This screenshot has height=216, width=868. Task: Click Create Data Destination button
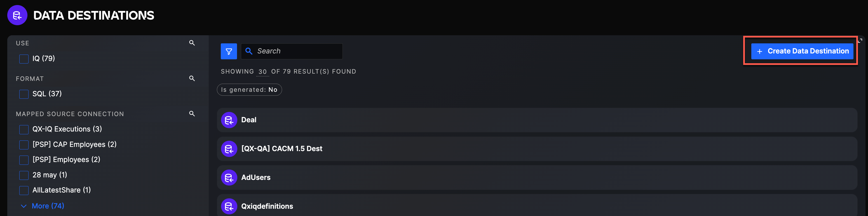point(802,51)
